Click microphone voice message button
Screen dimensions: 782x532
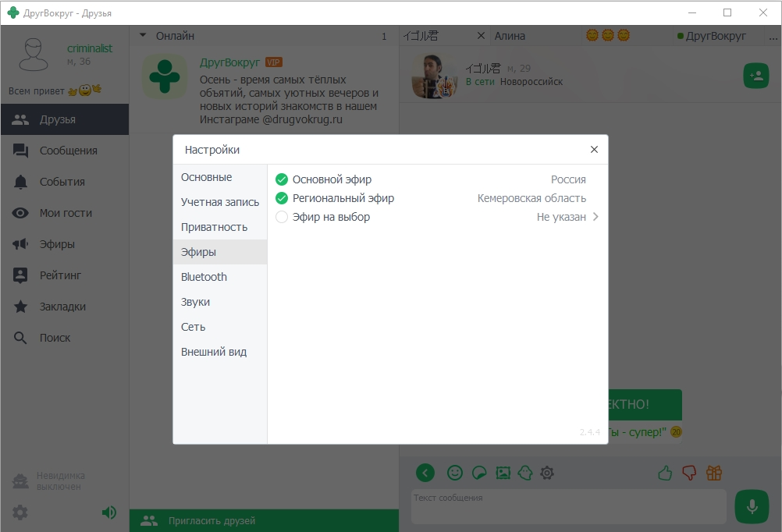(x=752, y=506)
